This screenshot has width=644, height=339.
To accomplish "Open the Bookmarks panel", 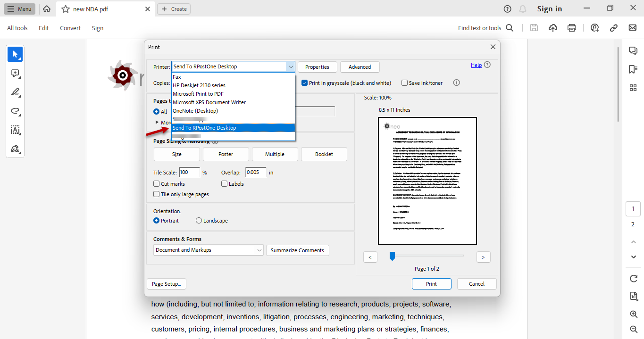I will (633, 69).
